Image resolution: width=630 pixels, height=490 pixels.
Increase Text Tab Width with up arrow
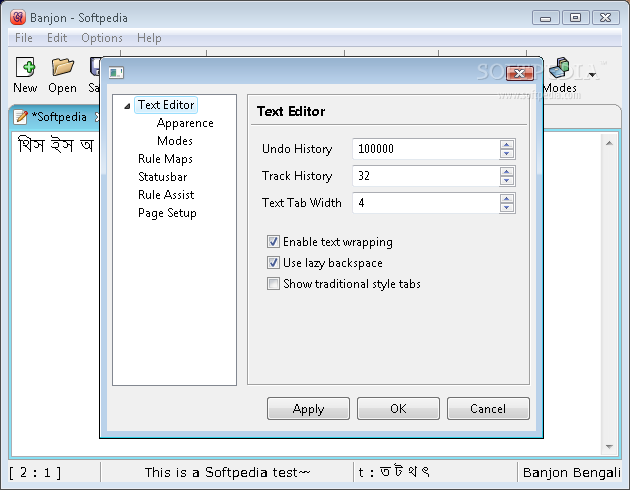click(x=507, y=198)
